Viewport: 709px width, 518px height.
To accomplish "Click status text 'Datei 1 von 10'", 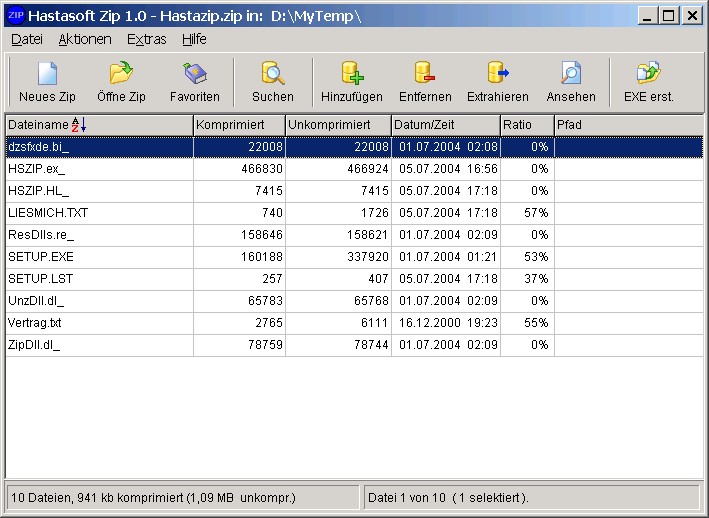I will click(x=406, y=498).
